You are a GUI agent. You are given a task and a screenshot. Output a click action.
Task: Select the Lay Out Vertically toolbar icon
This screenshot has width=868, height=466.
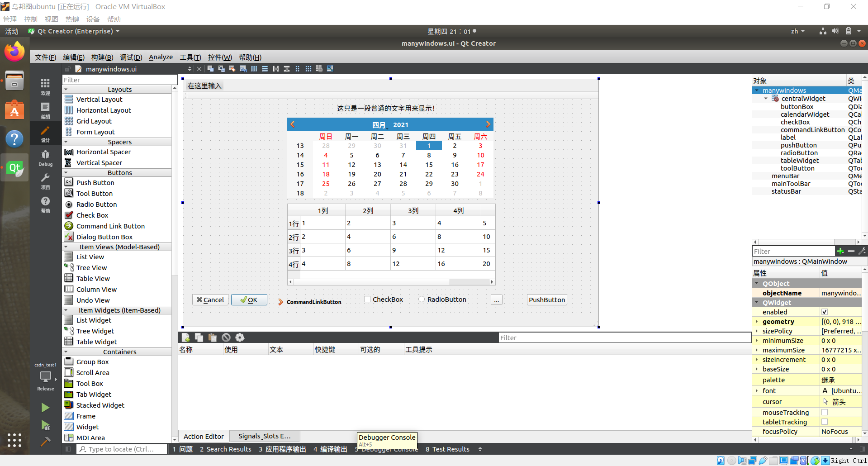[265, 68]
